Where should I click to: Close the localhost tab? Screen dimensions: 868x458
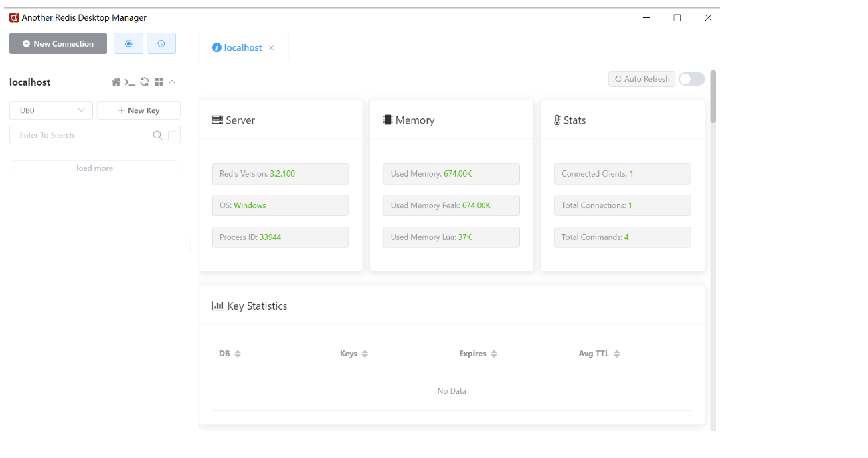click(271, 48)
